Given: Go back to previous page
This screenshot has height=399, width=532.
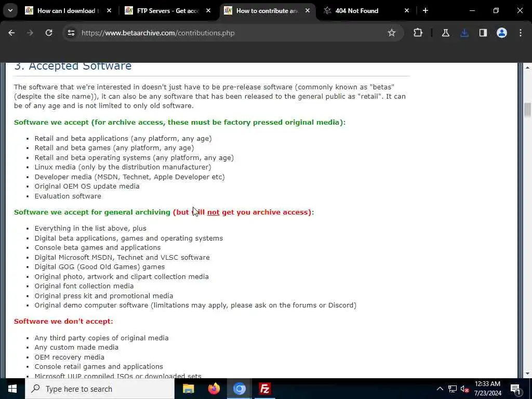Looking at the screenshot, I should tap(11, 33).
